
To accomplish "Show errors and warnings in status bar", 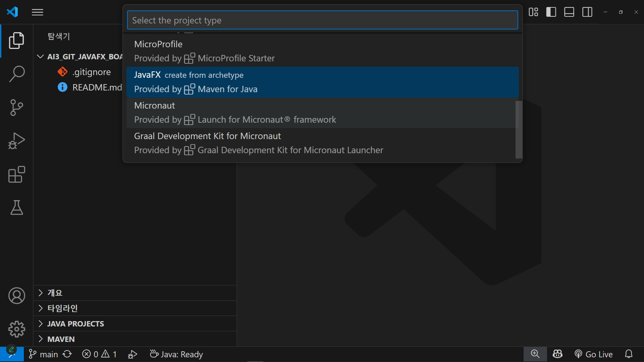I will (99, 354).
